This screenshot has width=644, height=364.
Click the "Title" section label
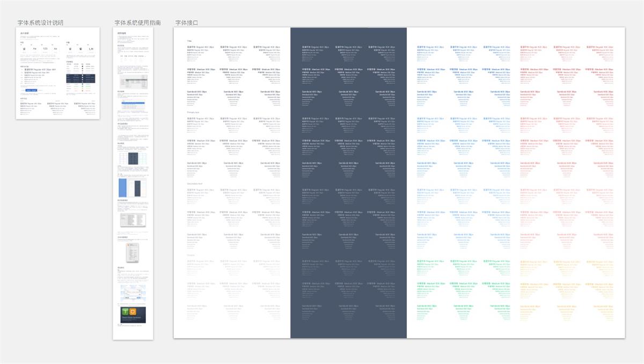[189, 41]
